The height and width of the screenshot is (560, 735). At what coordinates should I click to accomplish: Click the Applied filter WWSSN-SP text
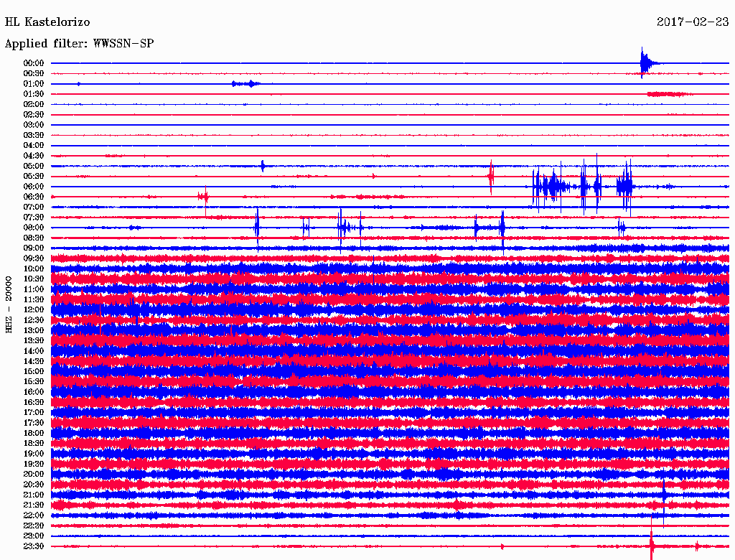point(79,44)
